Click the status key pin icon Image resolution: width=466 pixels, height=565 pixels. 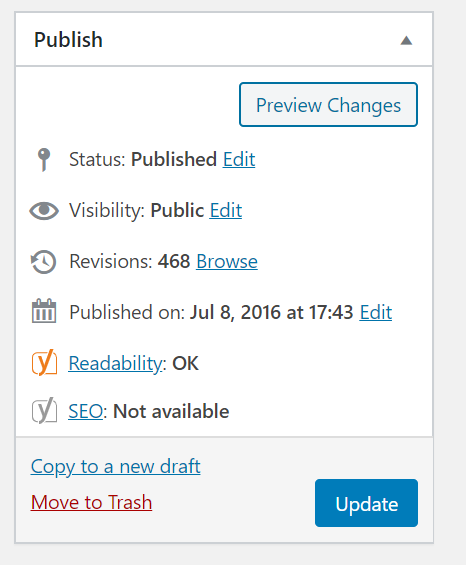tap(44, 159)
